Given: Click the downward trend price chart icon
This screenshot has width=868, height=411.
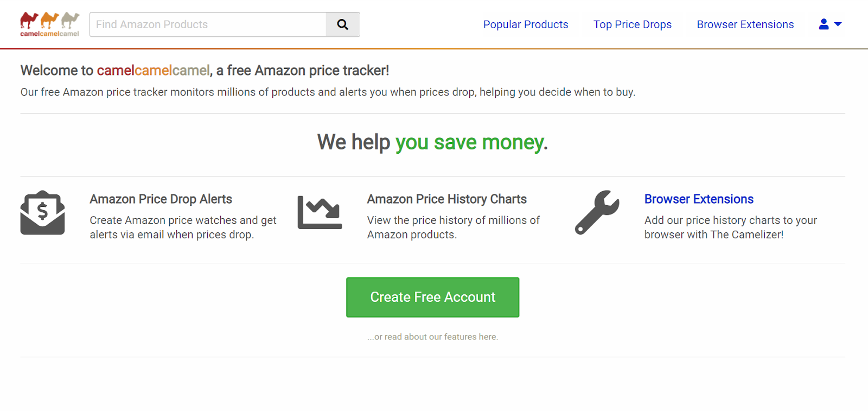Looking at the screenshot, I should (x=320, y=213).
